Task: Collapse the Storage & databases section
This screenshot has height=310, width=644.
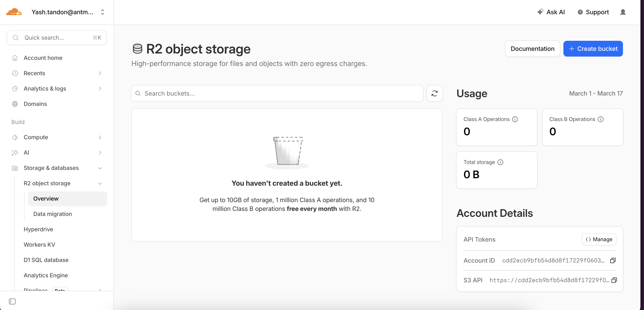Action: 100,168
